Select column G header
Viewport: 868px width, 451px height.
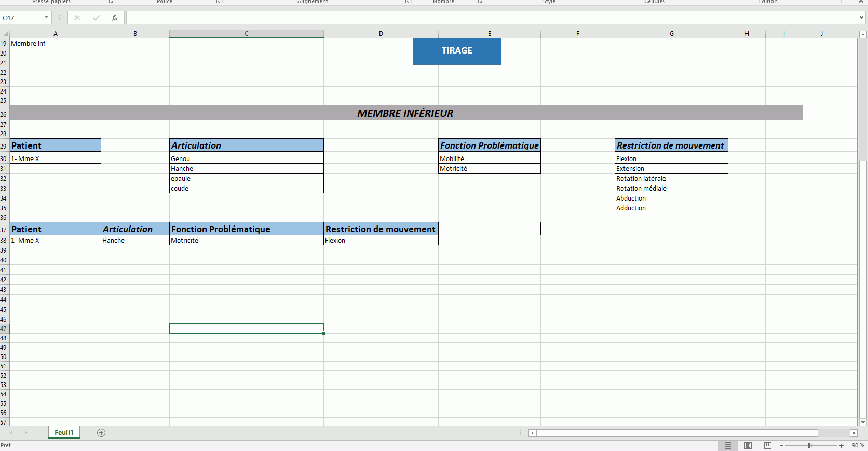[x=671, y=34]
